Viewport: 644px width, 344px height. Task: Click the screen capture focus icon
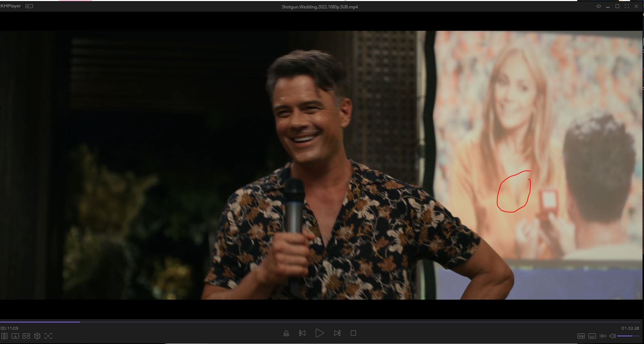coord(48,336)
